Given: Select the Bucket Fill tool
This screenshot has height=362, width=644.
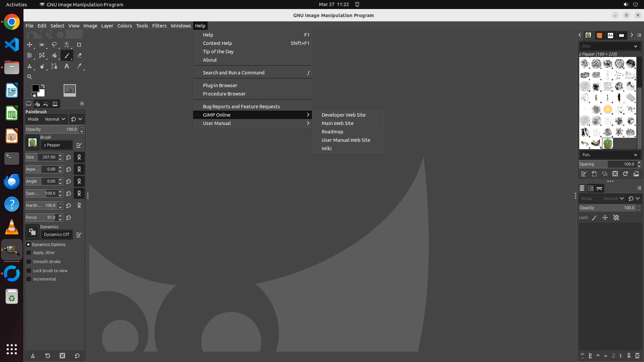Looking at the screenshot, I should [54, 56].
